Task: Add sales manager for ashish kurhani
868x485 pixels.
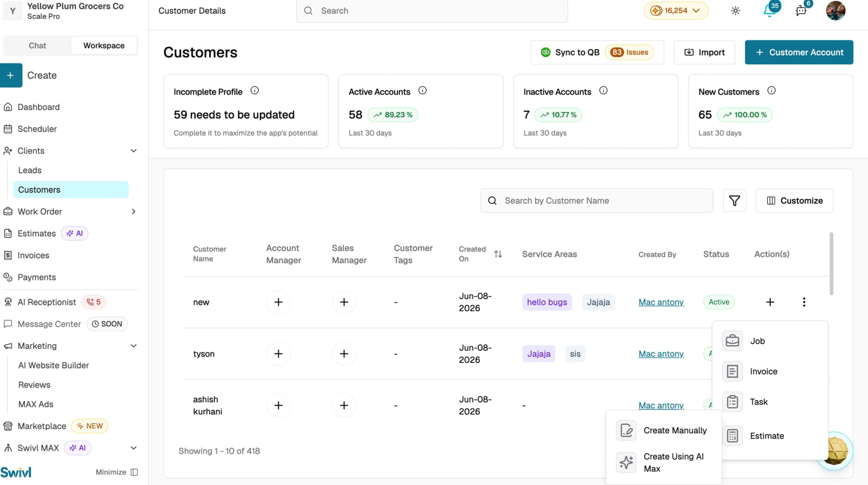Action: [x=344, y=405]
